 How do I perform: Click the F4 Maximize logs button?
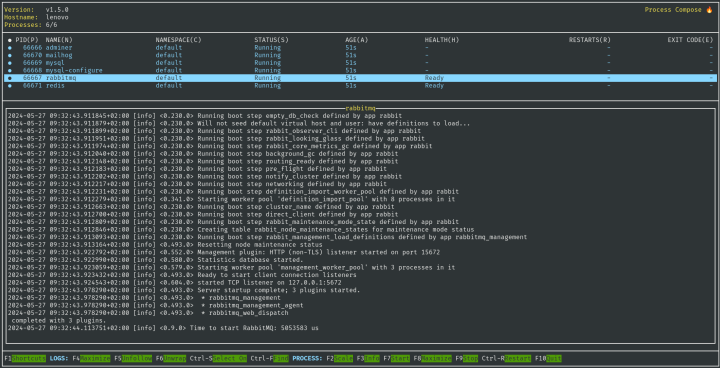tap(91, 358)
